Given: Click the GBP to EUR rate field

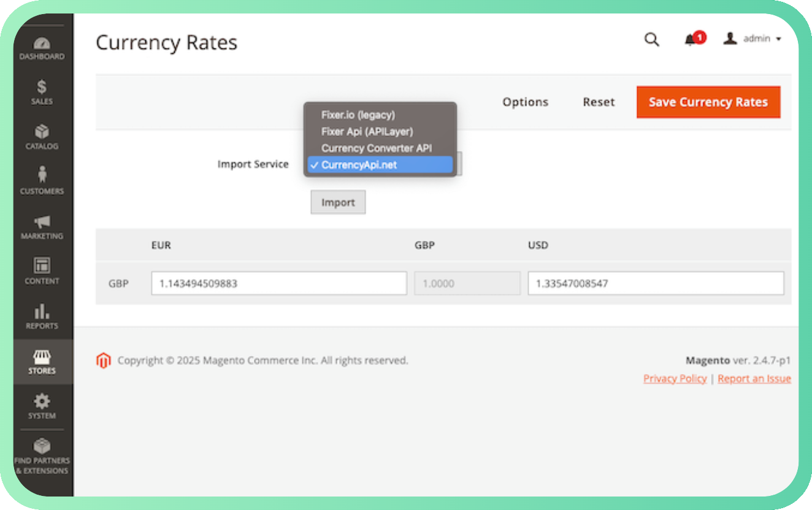Looking at the screenshot, I should coord(279,283).
